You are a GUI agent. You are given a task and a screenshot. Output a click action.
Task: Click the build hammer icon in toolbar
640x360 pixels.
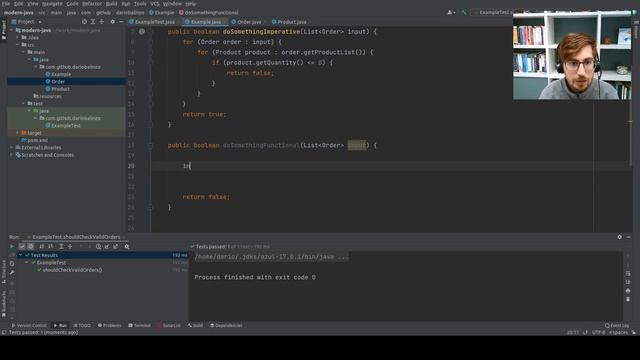click(x=464, y=13)
